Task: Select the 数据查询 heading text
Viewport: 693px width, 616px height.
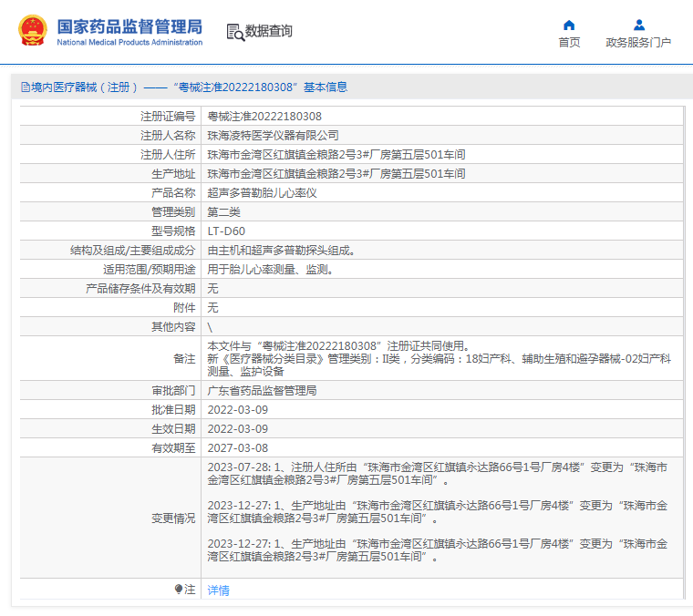Action: tap(269, 31)
